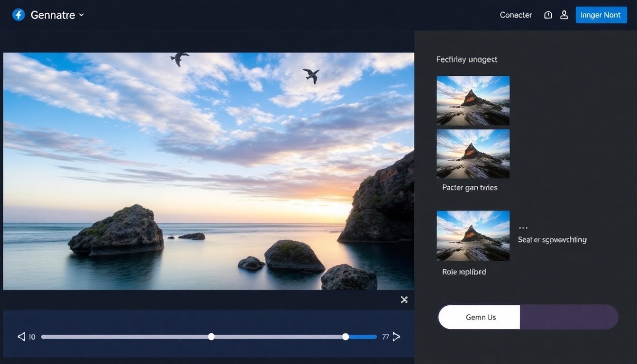Click the 10 value left of slider
The image size is (637, 364).
pyautogui.click(x=32, y=337)
